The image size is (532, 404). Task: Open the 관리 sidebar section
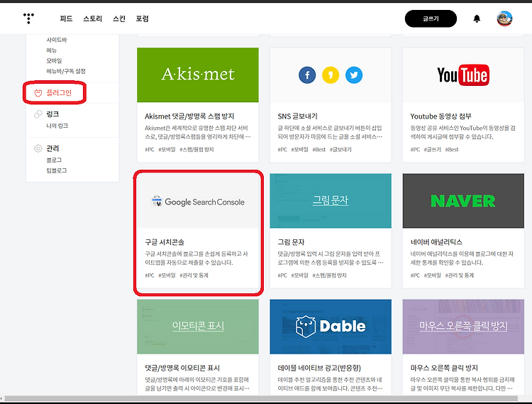(52, 148)
